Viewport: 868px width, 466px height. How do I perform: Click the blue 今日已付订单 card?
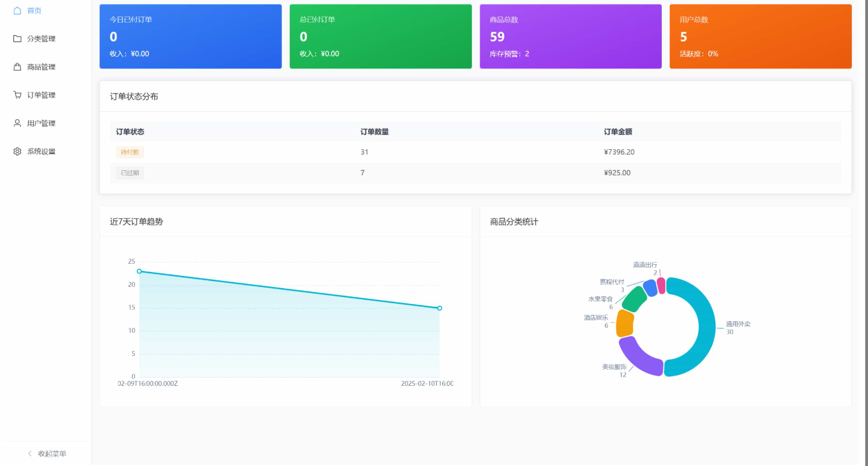coord(190,36)
